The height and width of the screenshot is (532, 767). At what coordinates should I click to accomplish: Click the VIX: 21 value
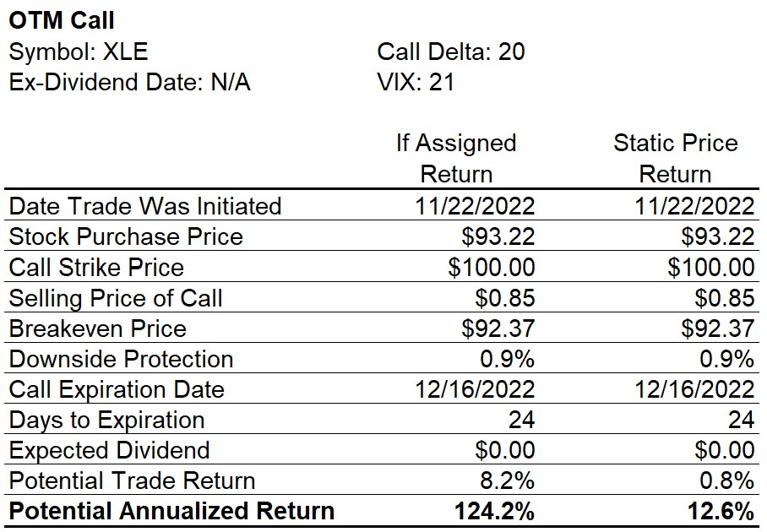coord(416,82)
